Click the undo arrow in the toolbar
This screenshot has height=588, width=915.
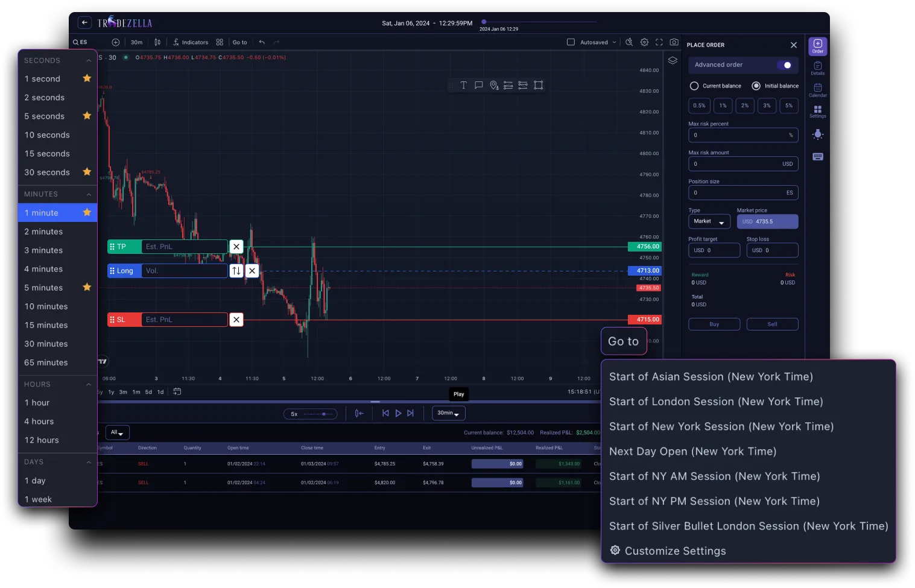click(x=262, y=42)
